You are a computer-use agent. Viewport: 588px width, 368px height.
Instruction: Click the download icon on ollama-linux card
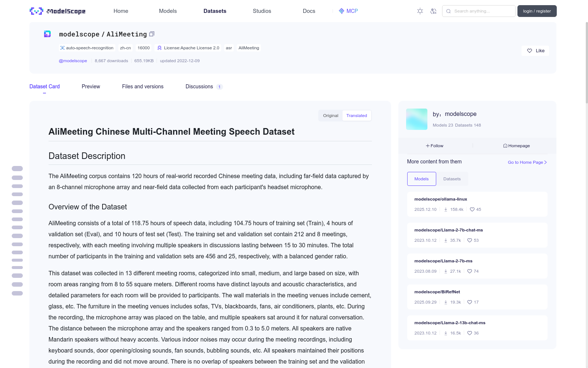446,209
